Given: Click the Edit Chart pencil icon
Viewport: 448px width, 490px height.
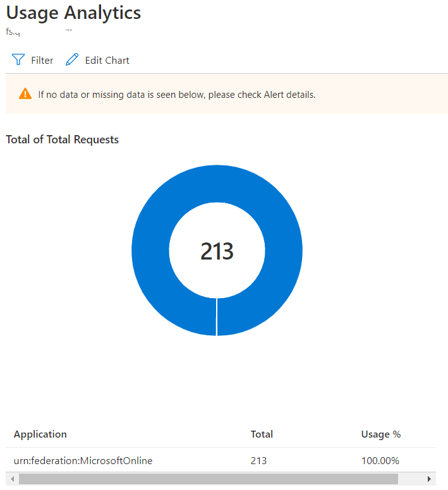Looking at the screenshot, I should [x=72, y=60].
